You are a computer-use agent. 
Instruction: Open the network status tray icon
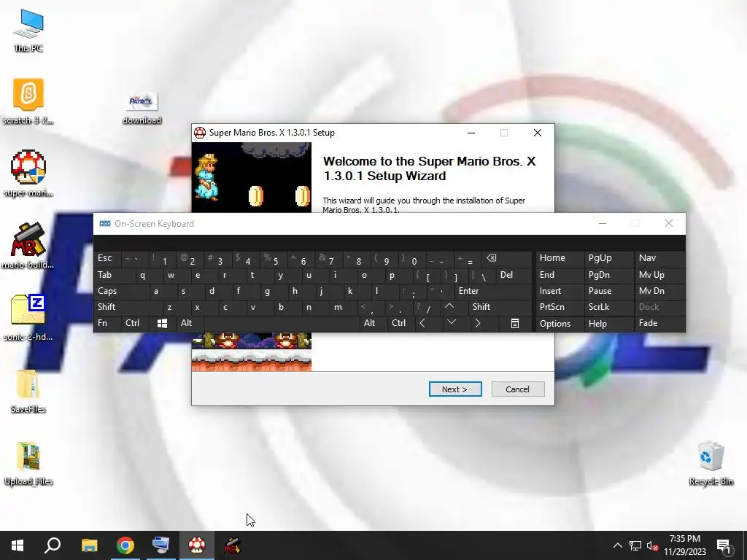point(635,545)
